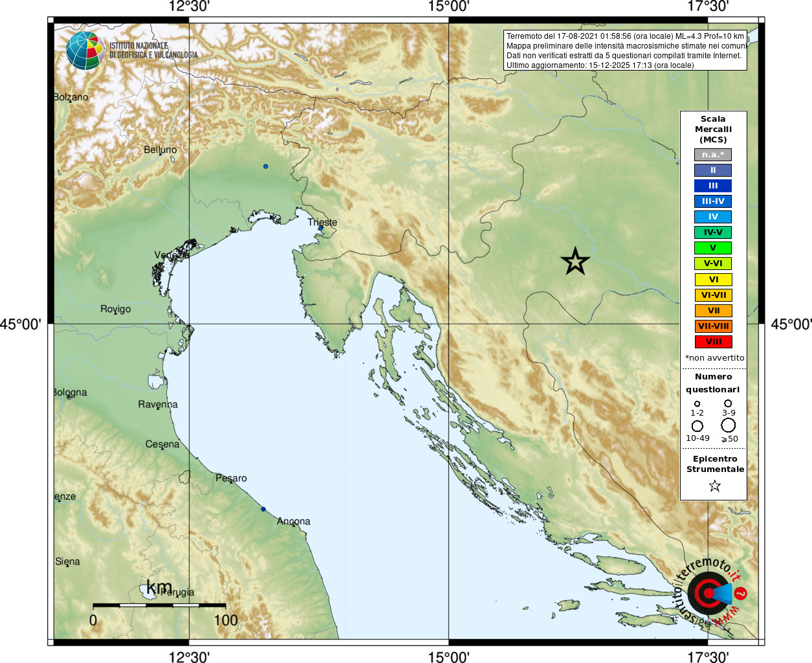Image resolution: width=812 pixels, height=663 pixels.
Task: Select the light blue IV intensity swatch
Action: (713, 217)
